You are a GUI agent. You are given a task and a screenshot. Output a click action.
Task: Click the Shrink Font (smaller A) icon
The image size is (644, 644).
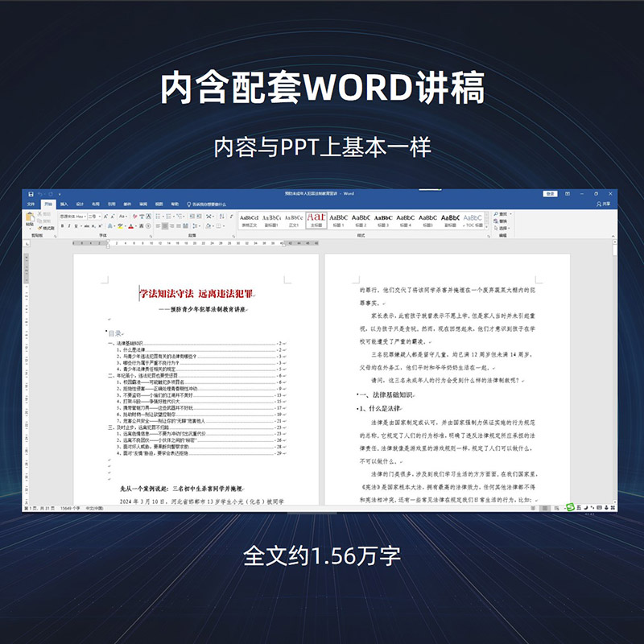point(113,216)
